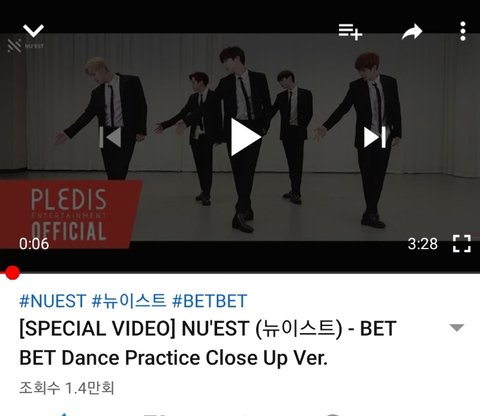
Task: Play the BET BET dance practice video
Action: [x=246, y=137]
